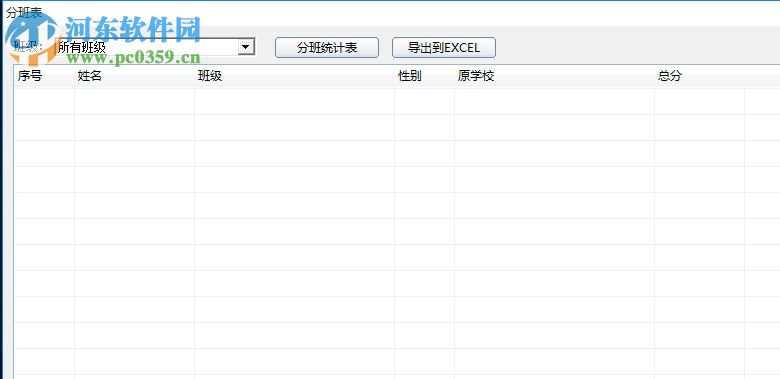Viewport: 780px width, 379px height.
Task: Sort by the 序号 column header
Action: pos(44,77)
